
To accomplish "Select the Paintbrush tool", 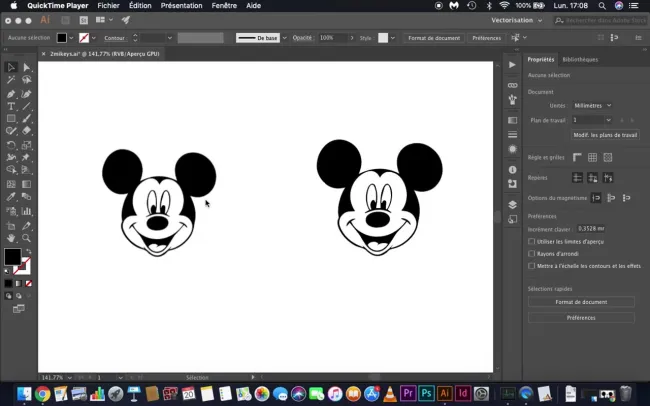I will (27, 119).
